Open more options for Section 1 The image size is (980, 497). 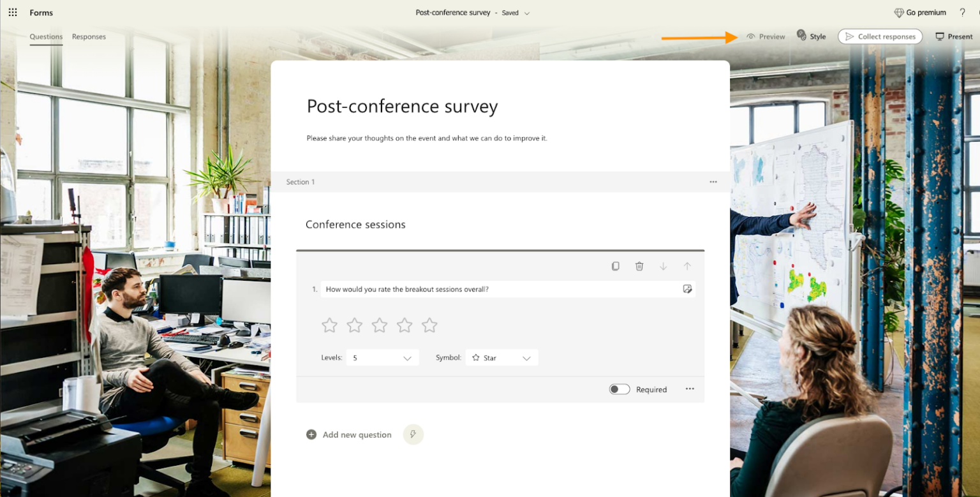coord(713,182)
